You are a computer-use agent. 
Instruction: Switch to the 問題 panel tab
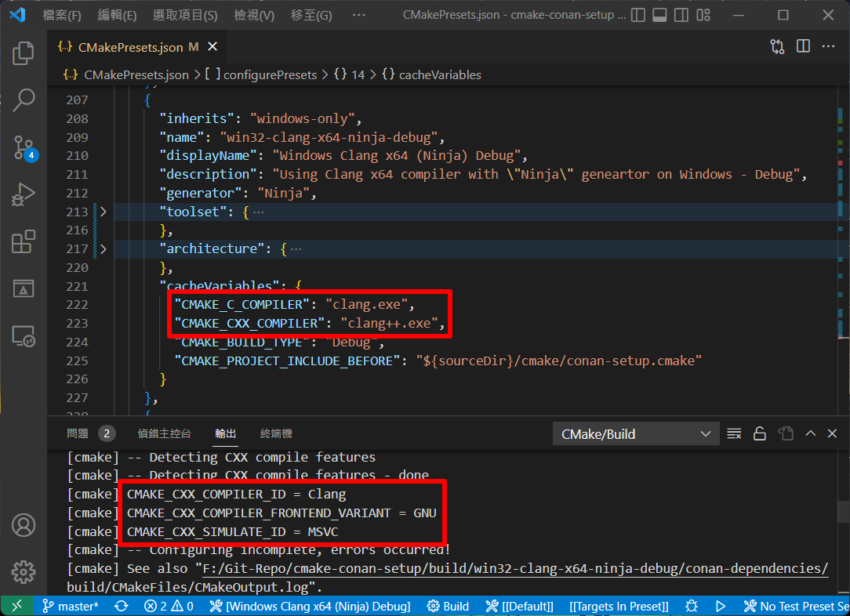point(78,433)
